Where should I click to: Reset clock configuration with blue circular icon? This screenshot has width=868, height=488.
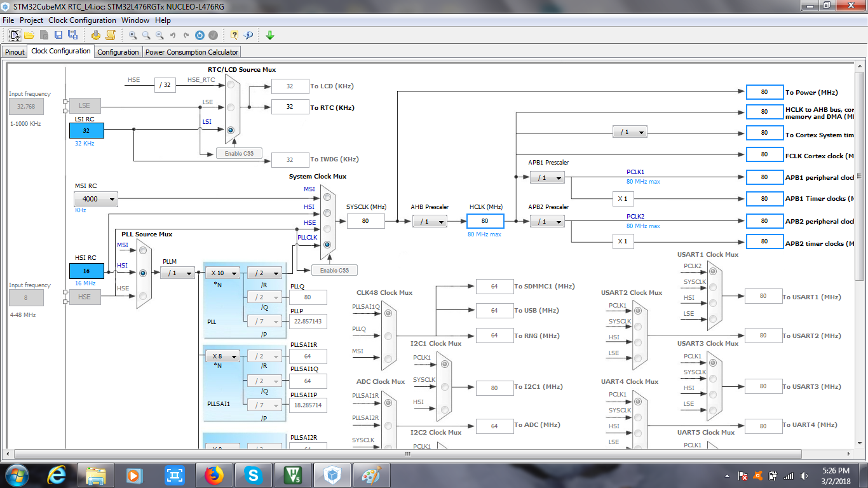click(x=200, y=35)
